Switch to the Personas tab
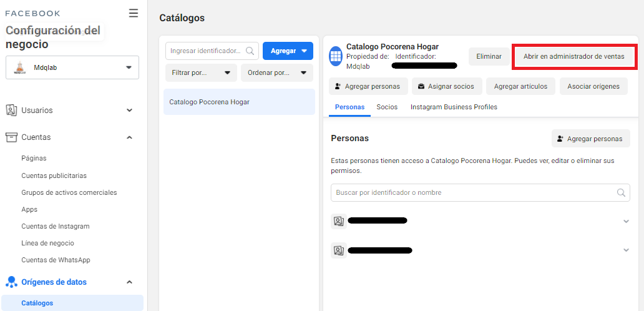The width and height of the screenshot is (644, 311). point(349,107)
